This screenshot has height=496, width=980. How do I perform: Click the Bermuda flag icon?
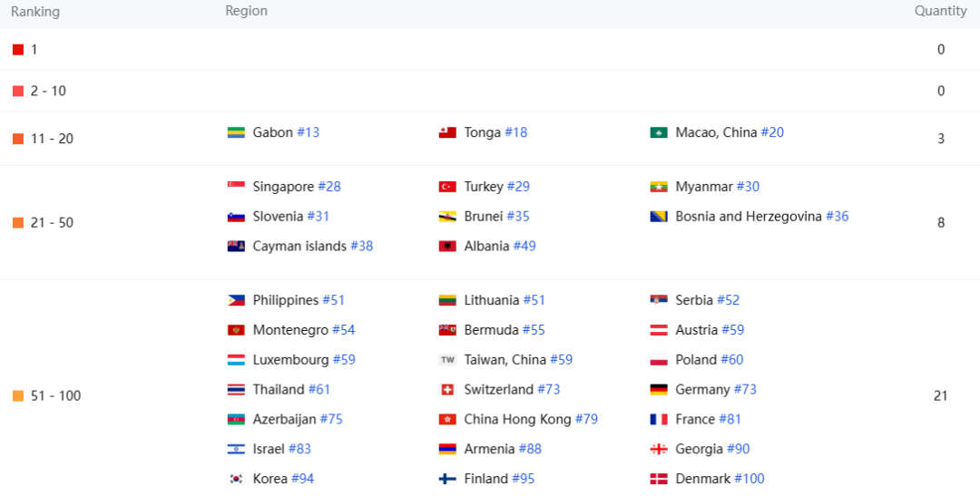pos(446,330)
